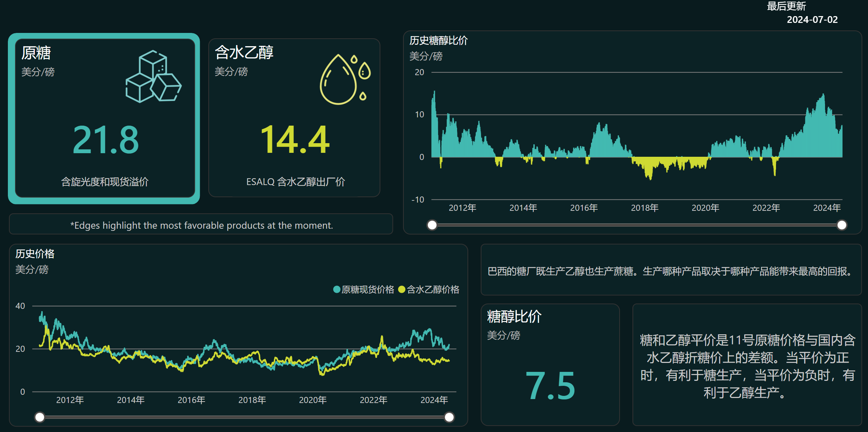
Task: Click the Edges highlight footnote text
Action: [202, 225]
